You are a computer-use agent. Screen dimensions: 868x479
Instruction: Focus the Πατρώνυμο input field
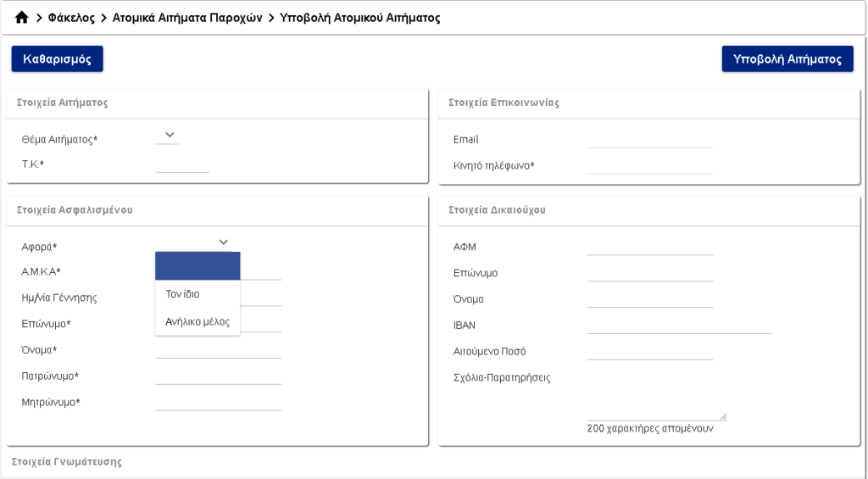point(218,376)
